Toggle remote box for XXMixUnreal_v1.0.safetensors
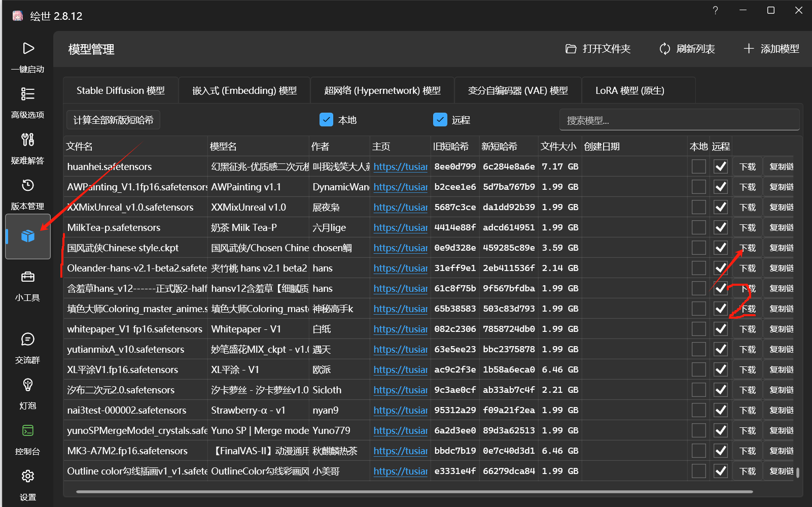 pos(721,207)
